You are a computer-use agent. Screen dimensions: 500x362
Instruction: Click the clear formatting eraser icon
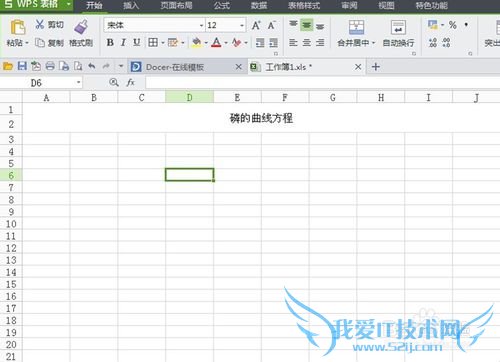coord(236,42)
